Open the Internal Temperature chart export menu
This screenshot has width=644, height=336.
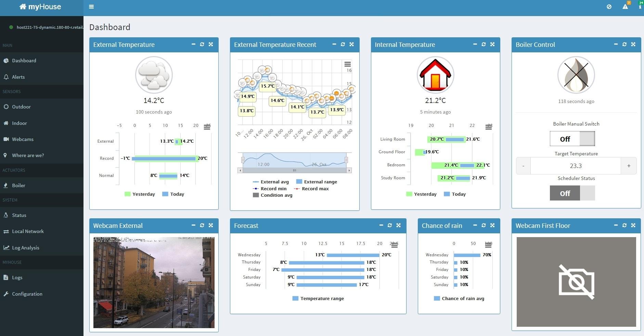point(489,126)
